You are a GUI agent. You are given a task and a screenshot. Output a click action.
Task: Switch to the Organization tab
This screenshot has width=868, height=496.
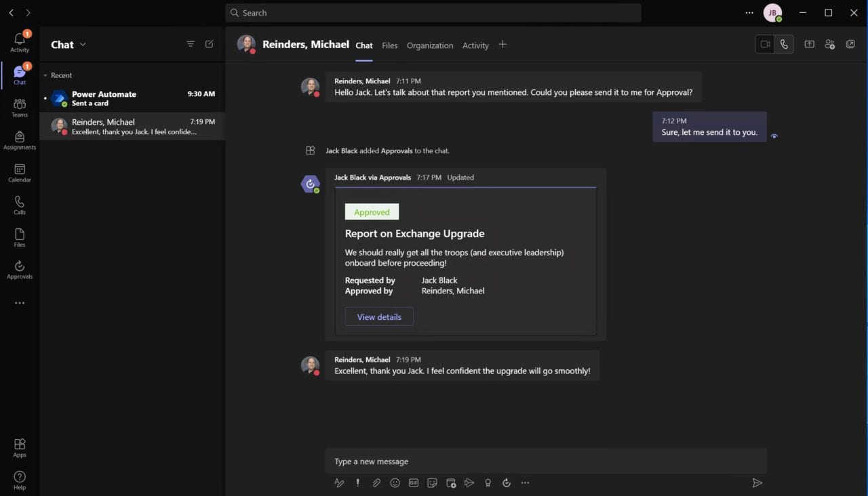430,45
